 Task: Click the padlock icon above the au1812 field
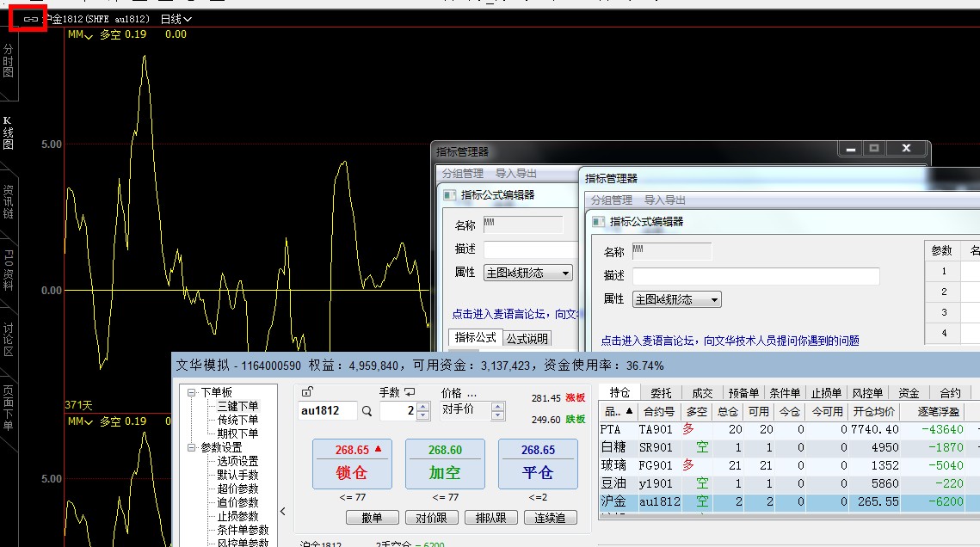(x=307, y=392)
